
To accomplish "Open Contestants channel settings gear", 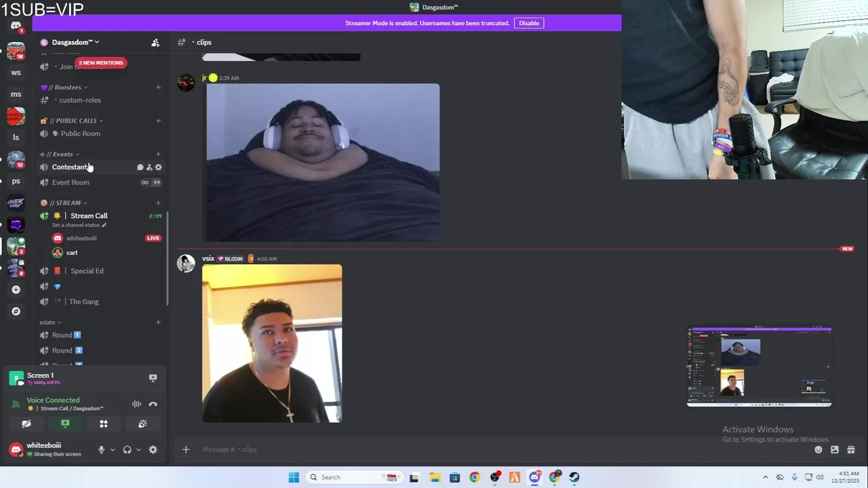I will click(x=159, y=167).
